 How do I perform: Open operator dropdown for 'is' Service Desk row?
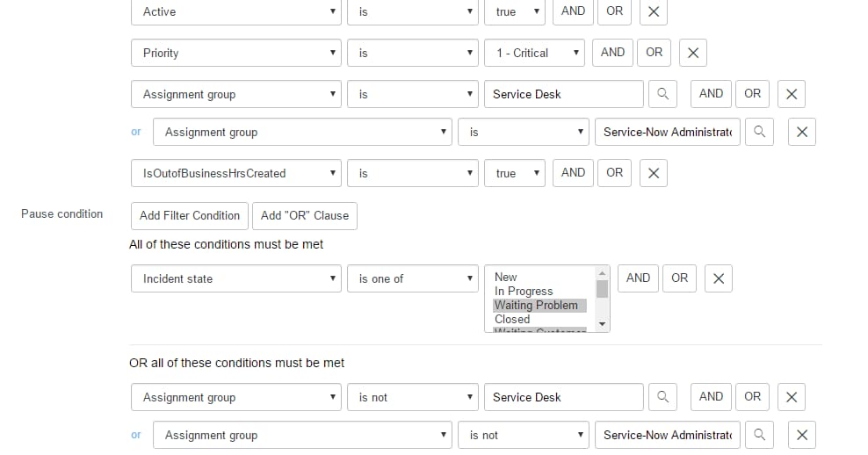point(412,94)
